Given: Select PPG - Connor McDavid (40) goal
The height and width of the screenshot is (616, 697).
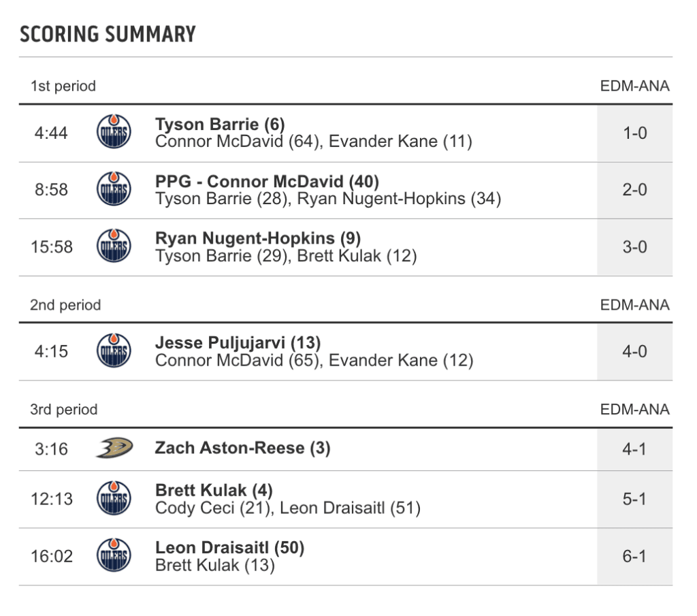Looking at the screenshot, I should 267,182.
